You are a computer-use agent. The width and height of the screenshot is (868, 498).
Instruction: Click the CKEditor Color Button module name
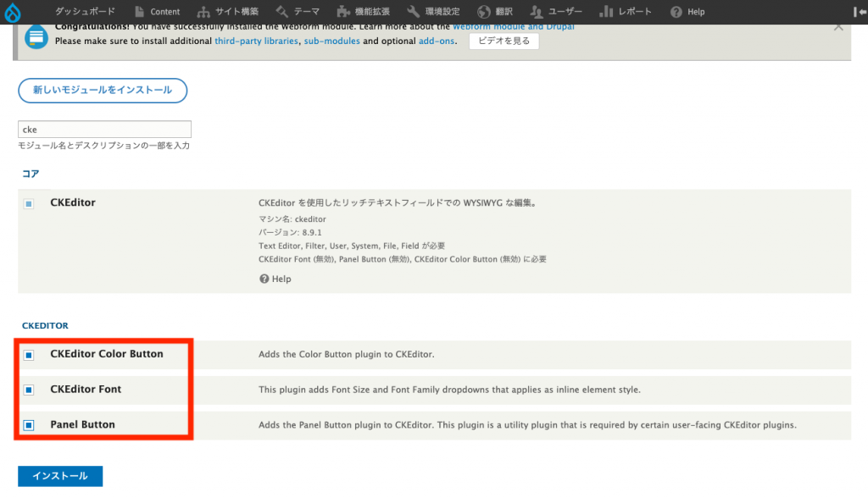tap(107, 354)
